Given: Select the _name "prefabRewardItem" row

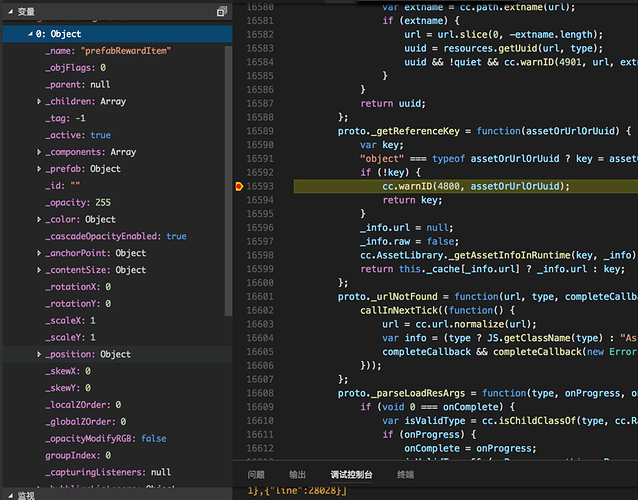Looking at the screenshot, I should pos(107,51).
